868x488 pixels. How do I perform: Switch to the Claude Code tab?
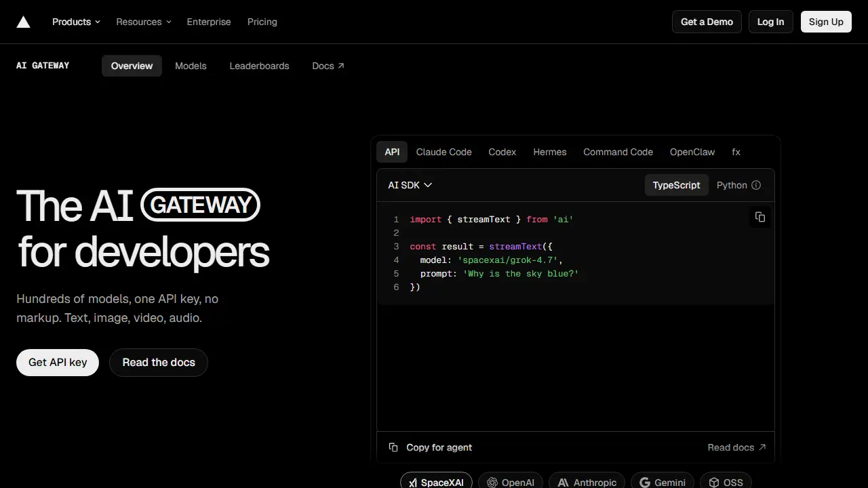(x=443, y=152)
